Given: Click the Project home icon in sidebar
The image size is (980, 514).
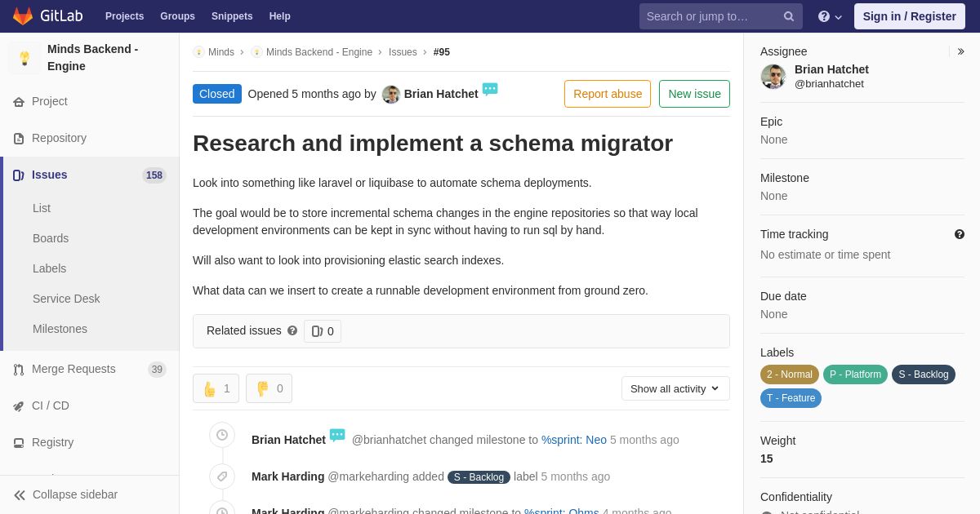Looking at the screenshot, I should [x=19, y=102].
